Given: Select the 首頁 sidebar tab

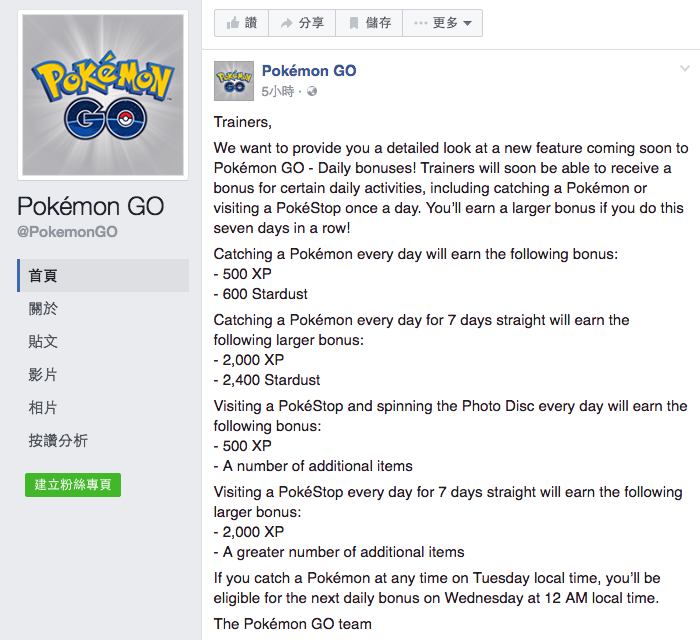Looking at the screenshot, I should pyautogui.click(x=43, y=276).
